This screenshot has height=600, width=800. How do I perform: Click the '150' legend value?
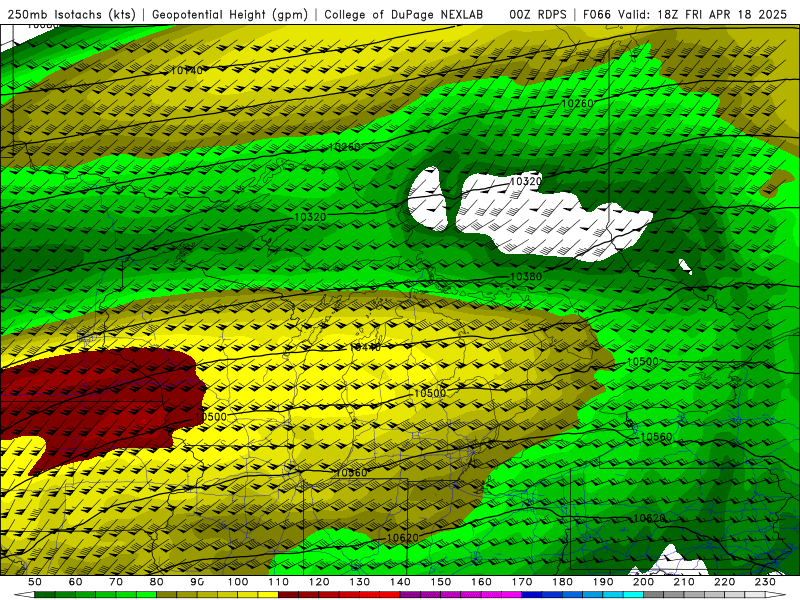(440, 582)
